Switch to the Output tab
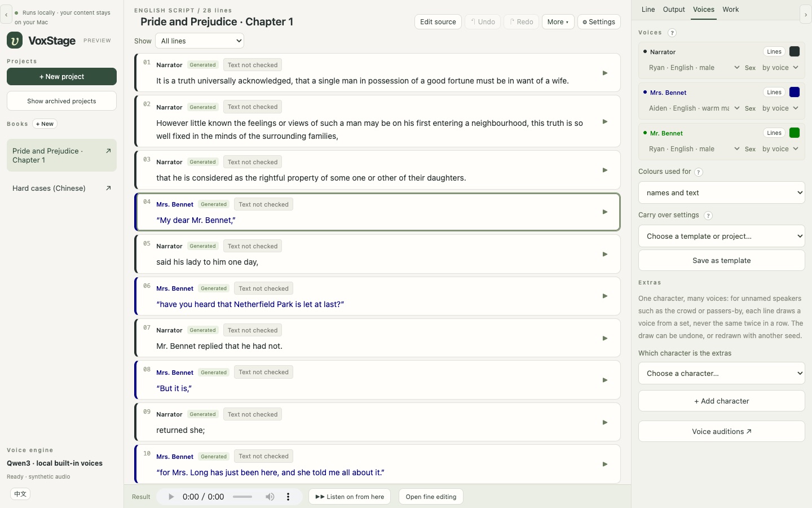Viewport: 812px width, 508px height. pos(674,10)
